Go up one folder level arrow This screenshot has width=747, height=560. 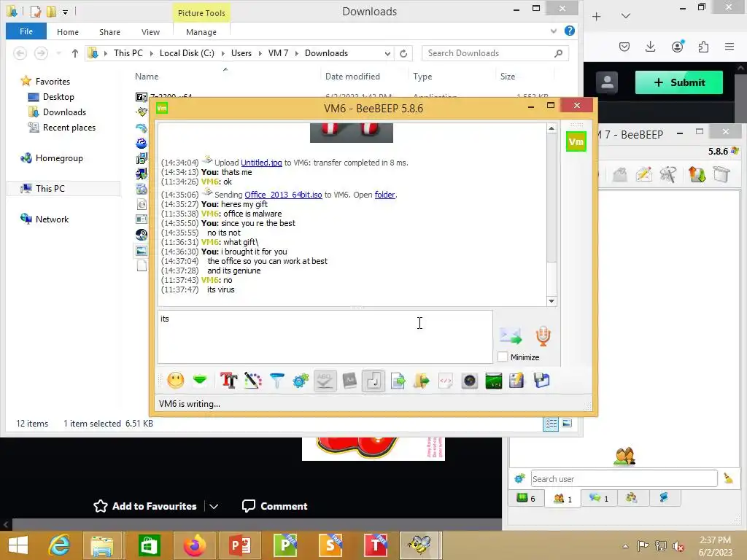[x=75, y=53]
